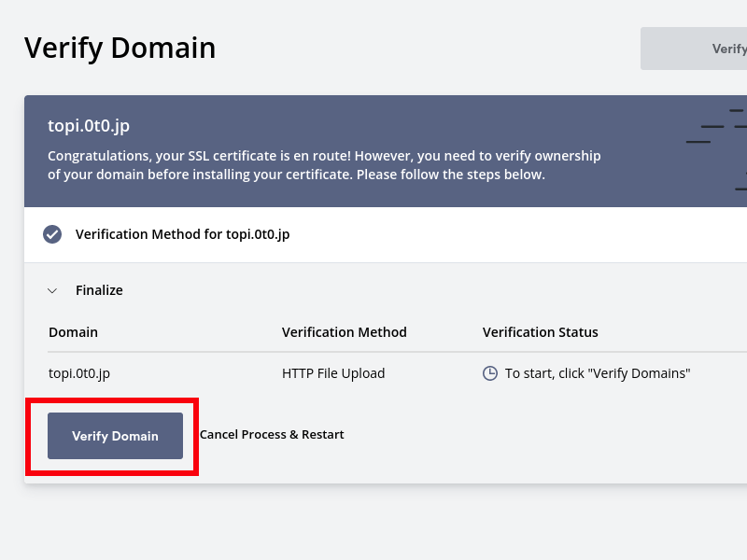Click the Verification Status column header
Image resolution: width=747 pixels, height=560 pixels.
pos(540,332)
